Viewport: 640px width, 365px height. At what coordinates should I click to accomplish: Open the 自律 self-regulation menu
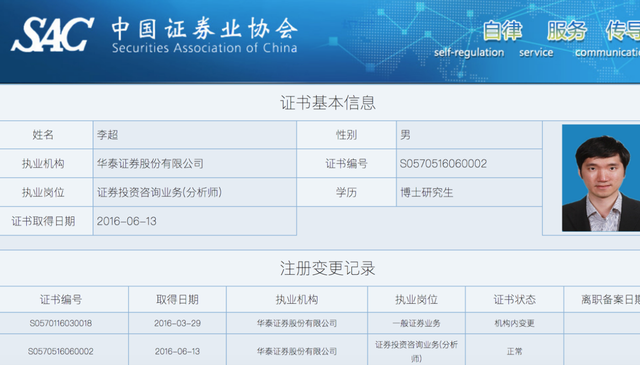tap(502, 31)
